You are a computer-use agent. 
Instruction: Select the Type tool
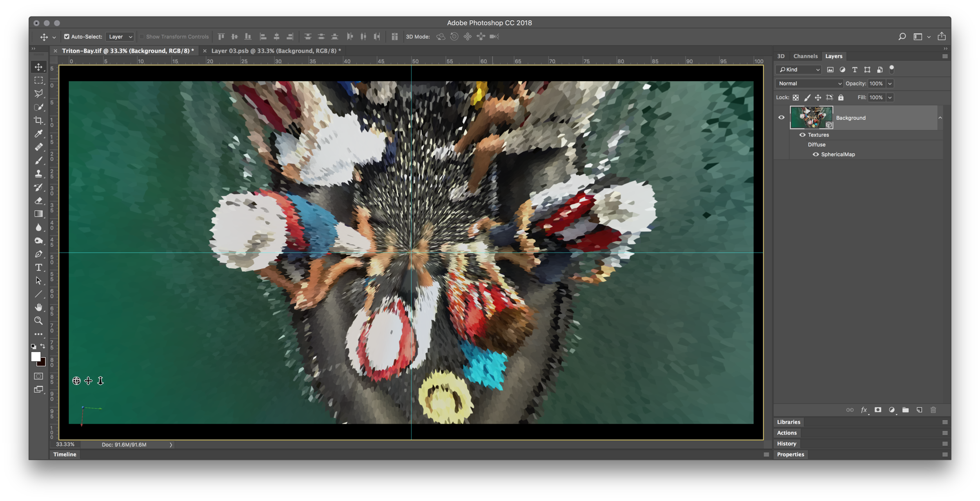pos(38,268)
